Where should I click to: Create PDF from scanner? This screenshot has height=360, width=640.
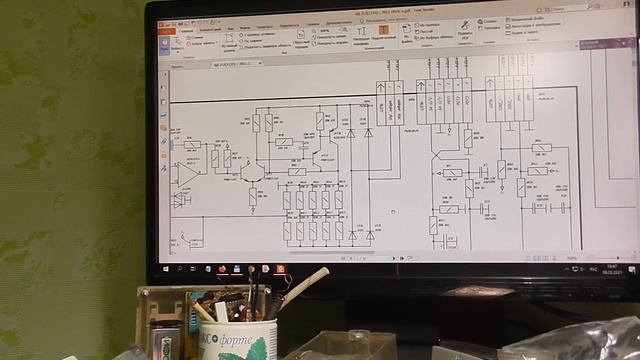[427, 25]
